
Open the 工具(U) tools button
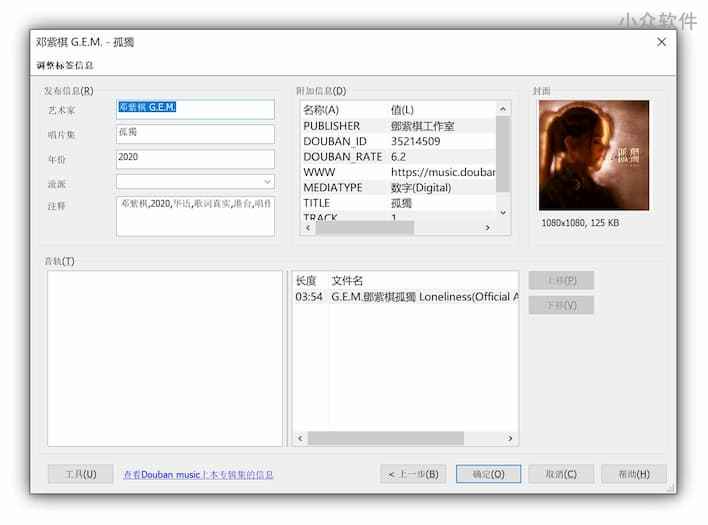(80, 474)
